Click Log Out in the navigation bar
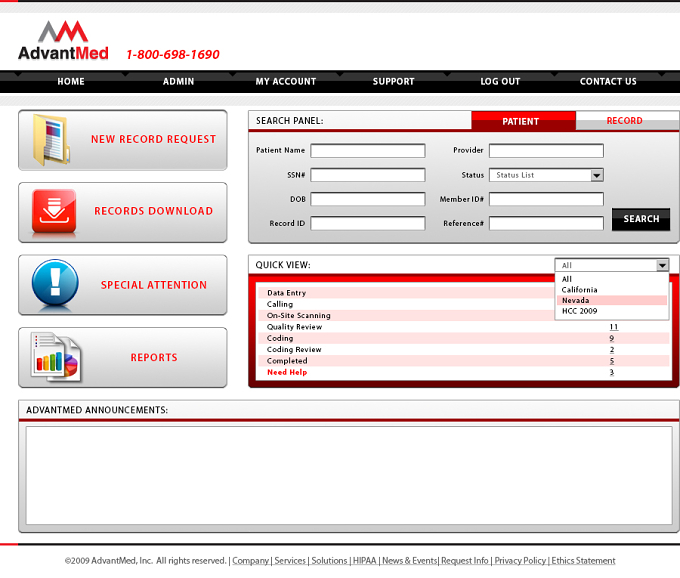 tap(500, 81)
